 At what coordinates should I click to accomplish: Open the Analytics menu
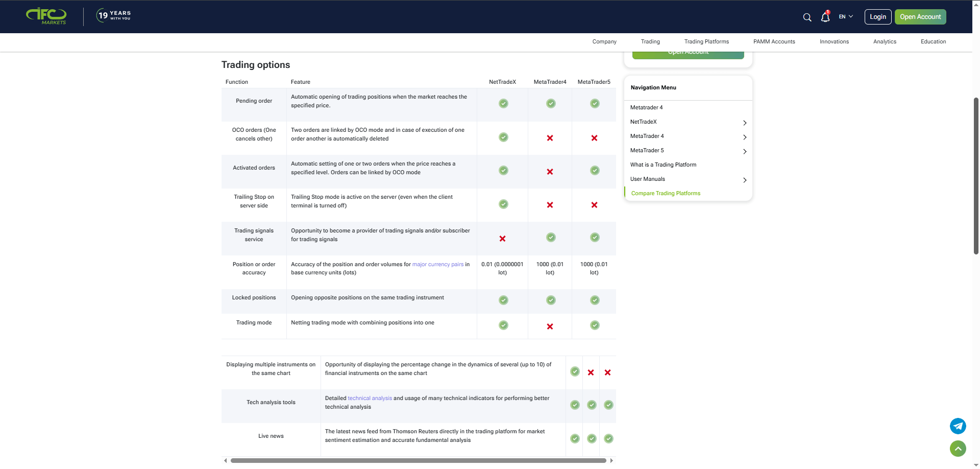click(885, 42)
